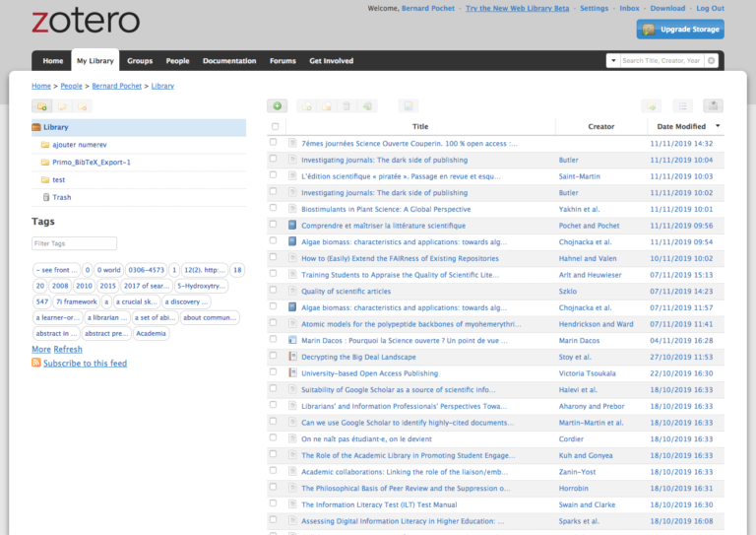
Task: Click the green new item plus button
Action: 278,106
